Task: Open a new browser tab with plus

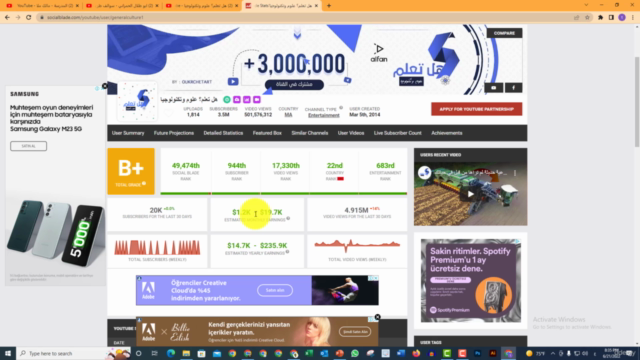Action: [329, 6]
